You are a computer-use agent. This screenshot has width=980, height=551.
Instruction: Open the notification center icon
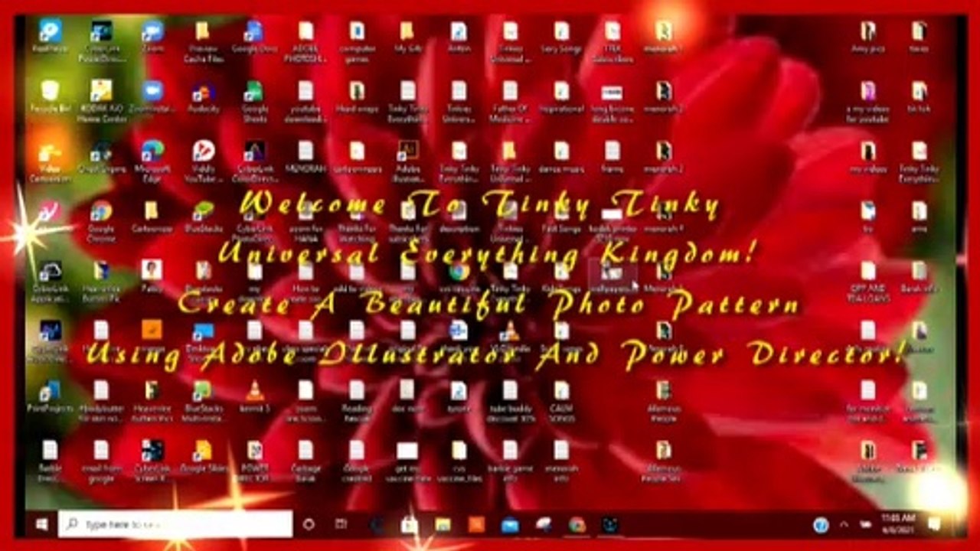934,524
